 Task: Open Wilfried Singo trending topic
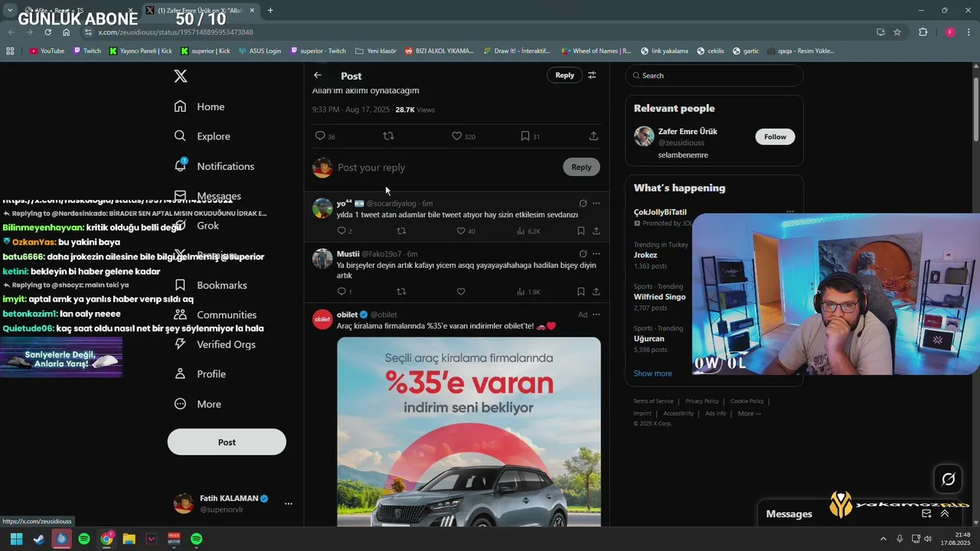pos(660,297)
